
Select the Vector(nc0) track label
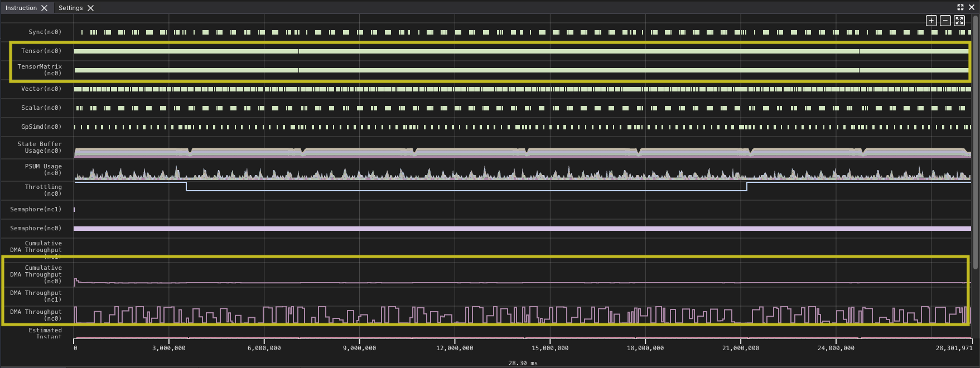(x=41, y=89)
